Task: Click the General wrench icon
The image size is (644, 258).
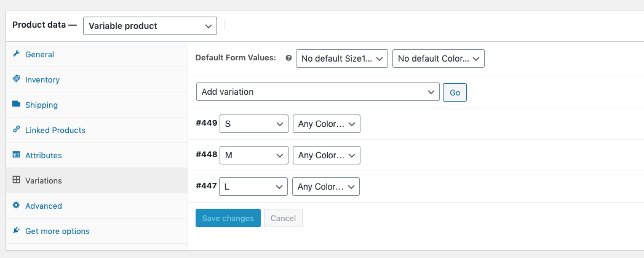Action: click(x=17, y=54)
